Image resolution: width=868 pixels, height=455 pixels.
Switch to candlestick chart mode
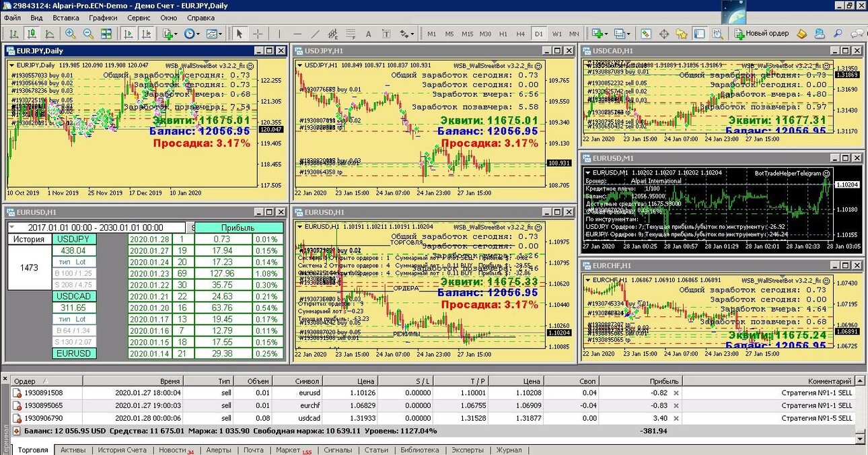(x=32, y=34)
